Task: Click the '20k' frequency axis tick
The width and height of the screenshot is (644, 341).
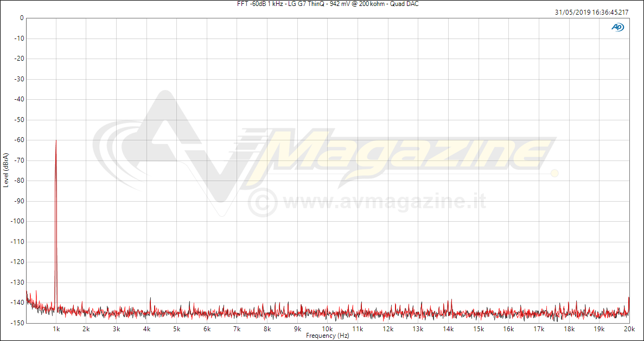Action: click(x=629, y=329)
